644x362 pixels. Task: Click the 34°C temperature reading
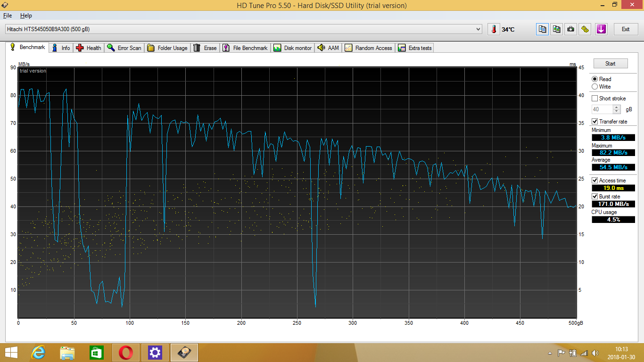pyautogui.click(x=508, y=29)
